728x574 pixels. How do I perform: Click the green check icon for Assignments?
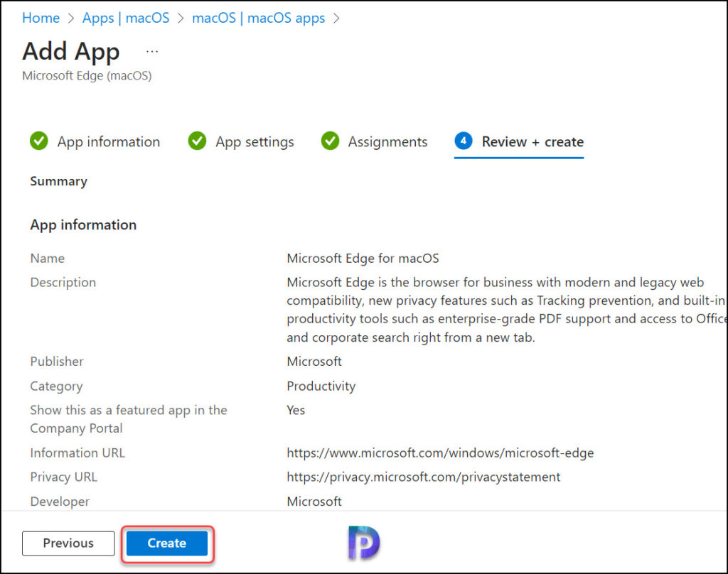pyautogui.click(x=330, y=141)
